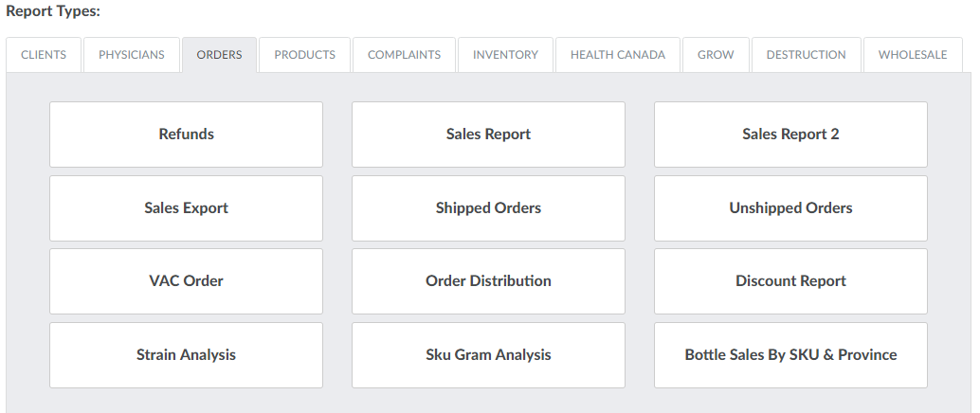View the Shipped Orders report
Viewport: 980px width, 413px height.
coord(488,208)
